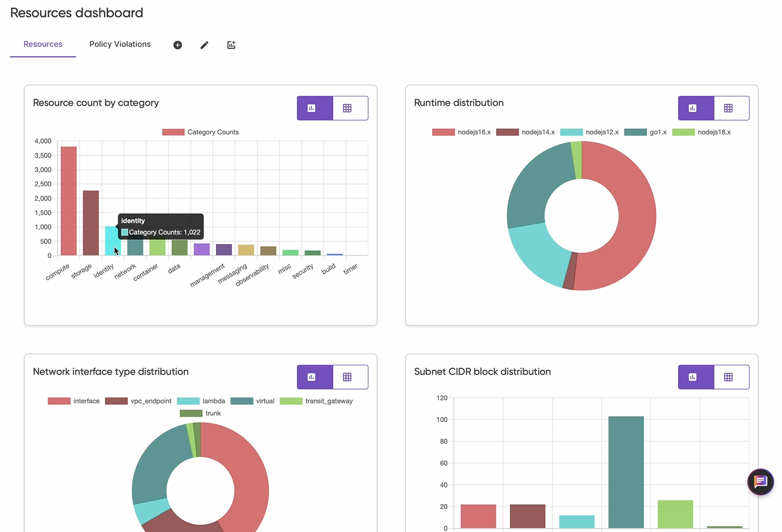This screenshot has height=532, width=782.
Task: Click the container bar in category chart
Action: click(157, 248)
